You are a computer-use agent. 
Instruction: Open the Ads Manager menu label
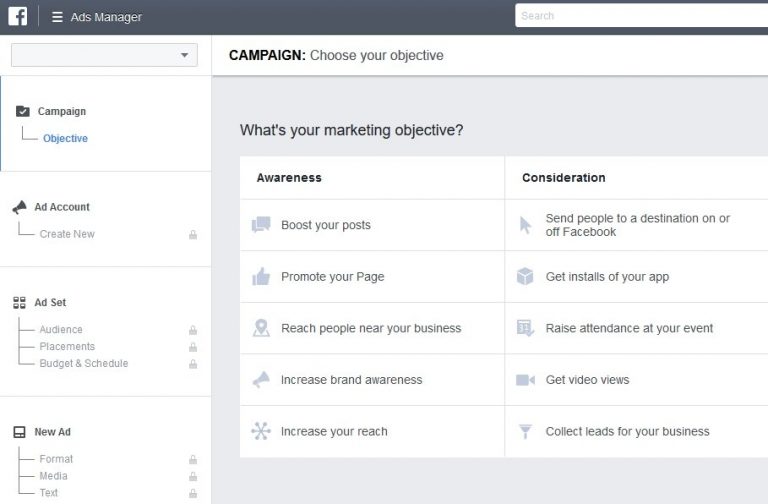click(x=106, y=17)
